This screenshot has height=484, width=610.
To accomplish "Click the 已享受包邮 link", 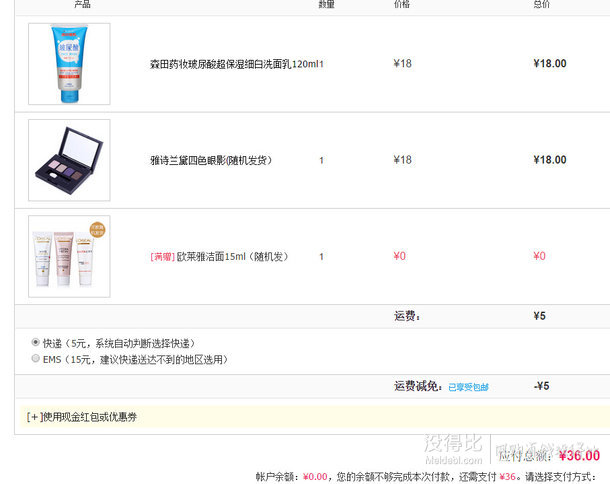I will pos(468,387).
